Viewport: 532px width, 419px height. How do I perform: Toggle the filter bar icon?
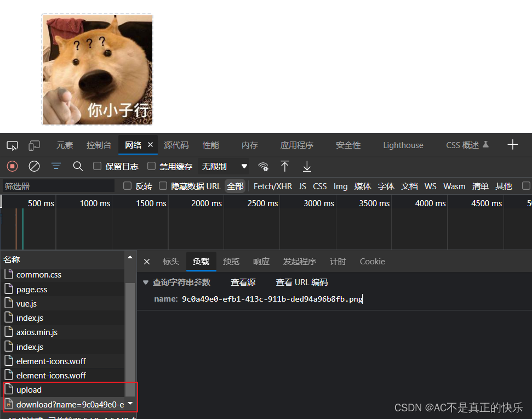56,166
